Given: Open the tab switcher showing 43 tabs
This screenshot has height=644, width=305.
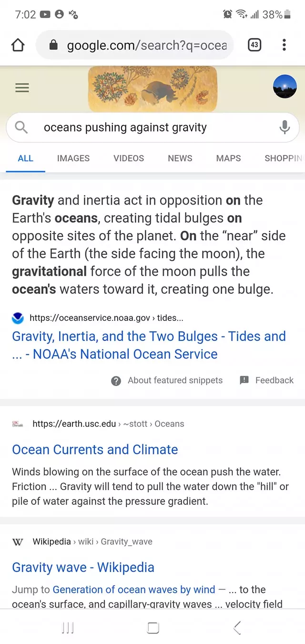Looking at the screenshot, I should click(x=254, y=45).
